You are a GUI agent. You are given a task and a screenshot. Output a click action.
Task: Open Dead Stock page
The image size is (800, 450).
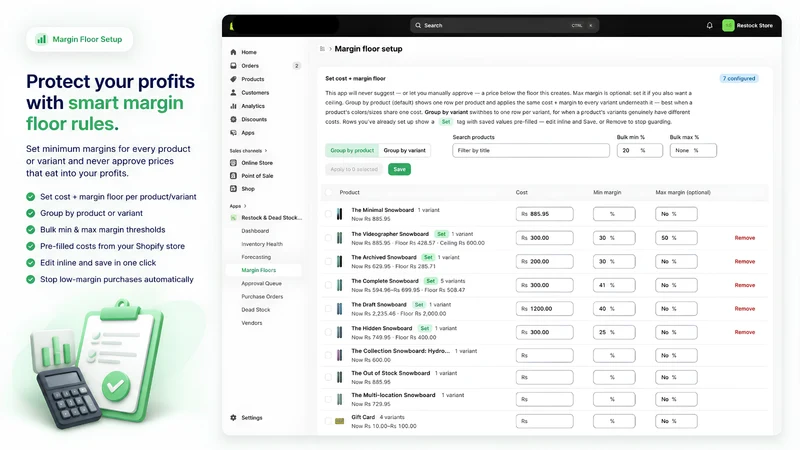tap(256, 310)
